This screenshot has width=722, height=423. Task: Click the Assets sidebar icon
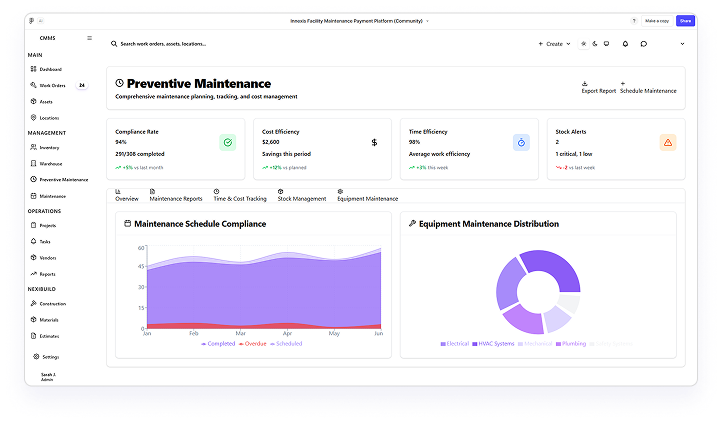coord(33,101)
